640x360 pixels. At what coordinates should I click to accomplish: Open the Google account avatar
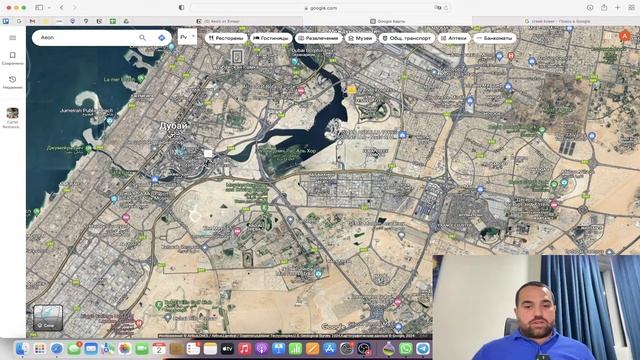(624, 36)
